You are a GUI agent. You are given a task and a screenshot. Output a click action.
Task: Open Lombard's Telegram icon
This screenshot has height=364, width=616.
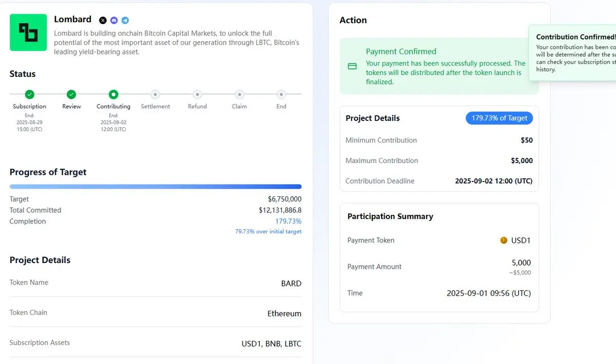coord(125,21)
